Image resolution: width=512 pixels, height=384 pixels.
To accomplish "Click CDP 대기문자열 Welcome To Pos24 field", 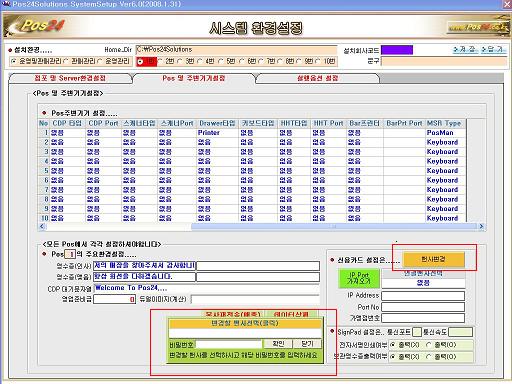I will pos(207,288).
